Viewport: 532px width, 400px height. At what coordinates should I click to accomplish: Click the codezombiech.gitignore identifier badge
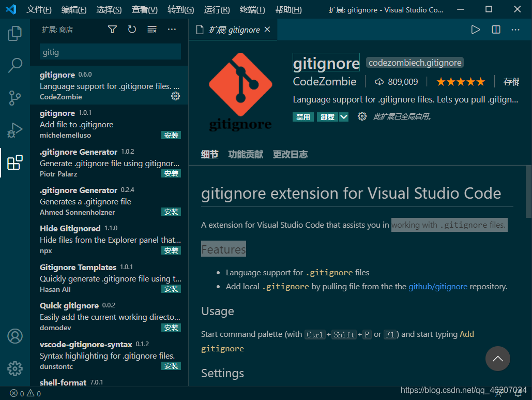[415, 63]
